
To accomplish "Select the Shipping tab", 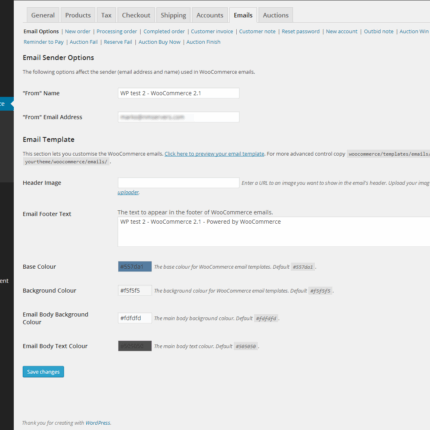I will 173,15.
